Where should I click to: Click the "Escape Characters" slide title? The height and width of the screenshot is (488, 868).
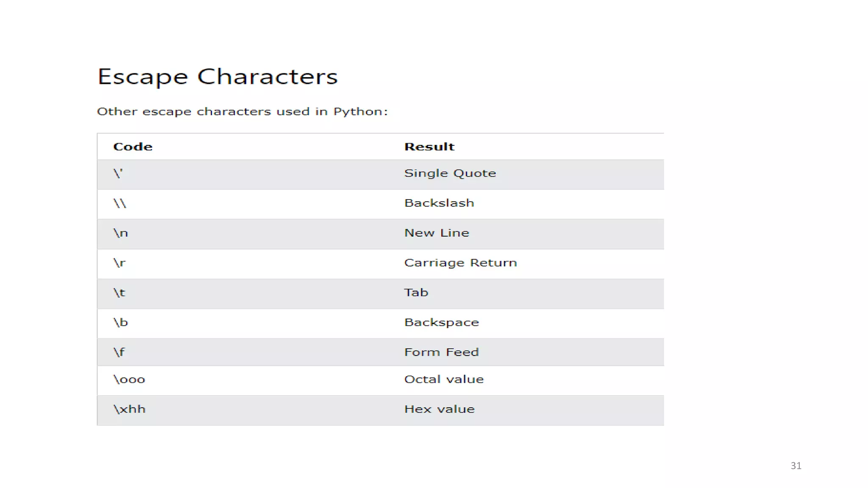217,77
